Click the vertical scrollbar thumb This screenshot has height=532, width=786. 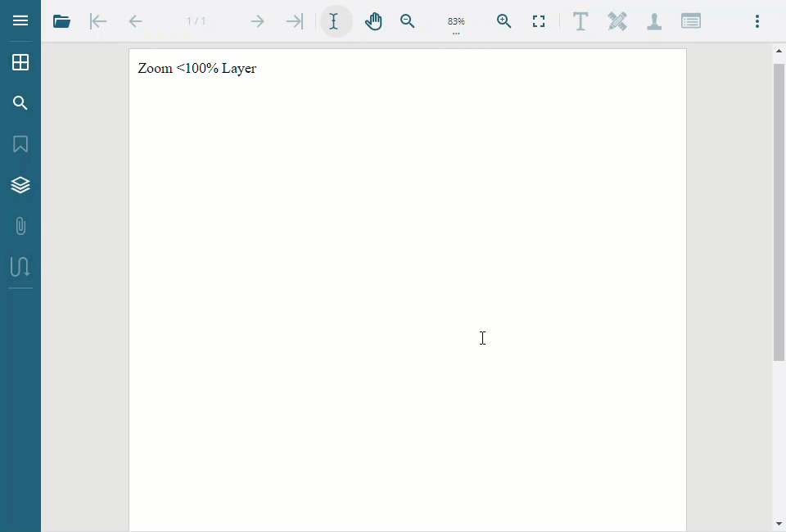pyautogui.click(x=779, y=212)
